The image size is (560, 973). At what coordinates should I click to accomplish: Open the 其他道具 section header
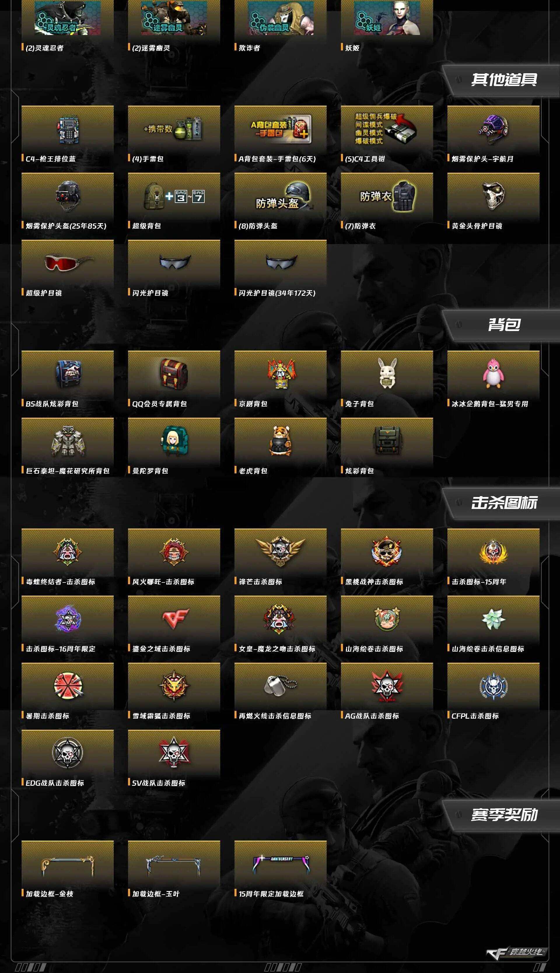tap(504, 80)
